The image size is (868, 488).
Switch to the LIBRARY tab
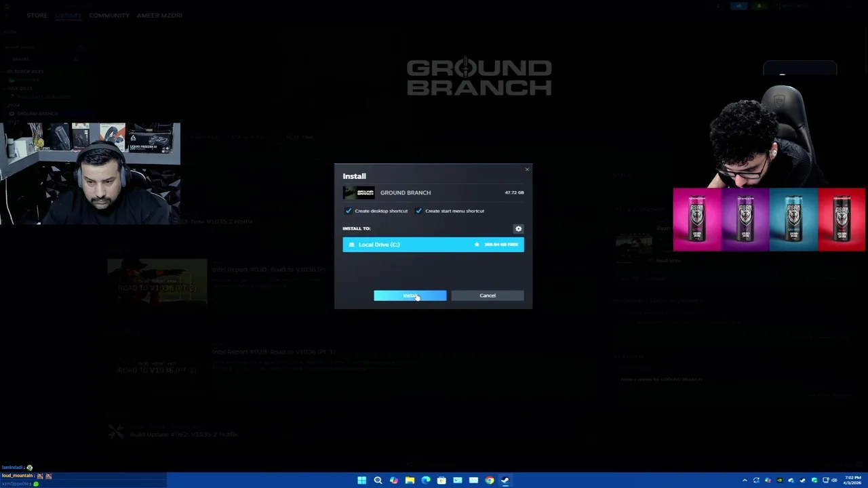[68, 15]
